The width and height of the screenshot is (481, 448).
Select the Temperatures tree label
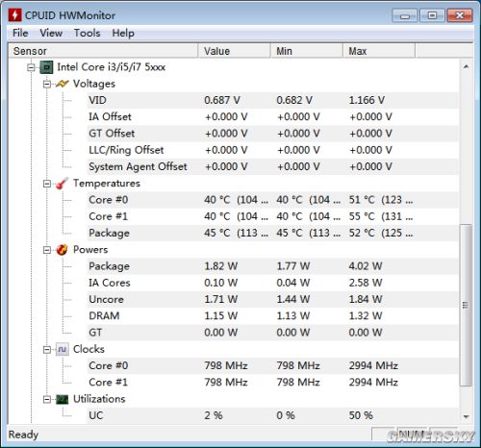pyautogui.click(x=107, y=184)
